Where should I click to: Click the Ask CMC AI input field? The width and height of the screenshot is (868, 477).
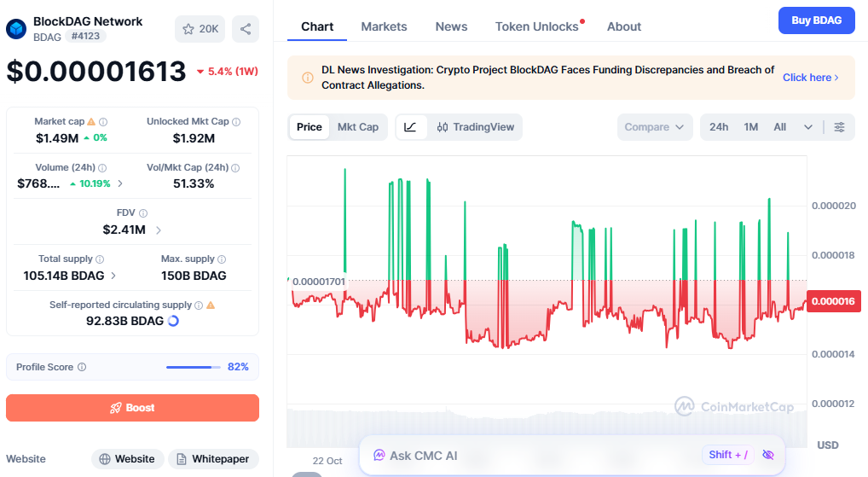coord(572,456)
